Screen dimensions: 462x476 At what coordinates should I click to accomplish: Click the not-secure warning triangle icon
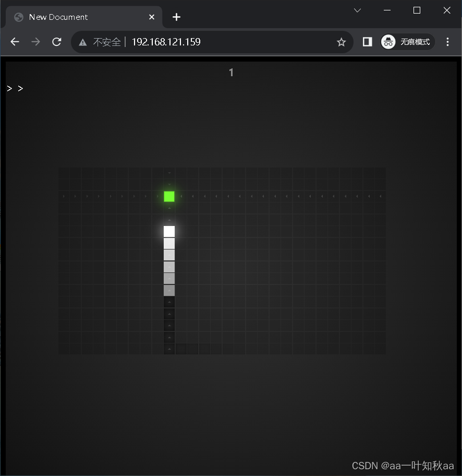82,42
